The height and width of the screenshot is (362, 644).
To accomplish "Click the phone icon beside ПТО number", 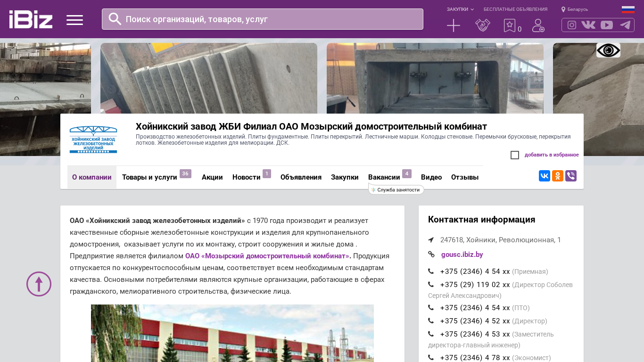I will pos(431,308).
